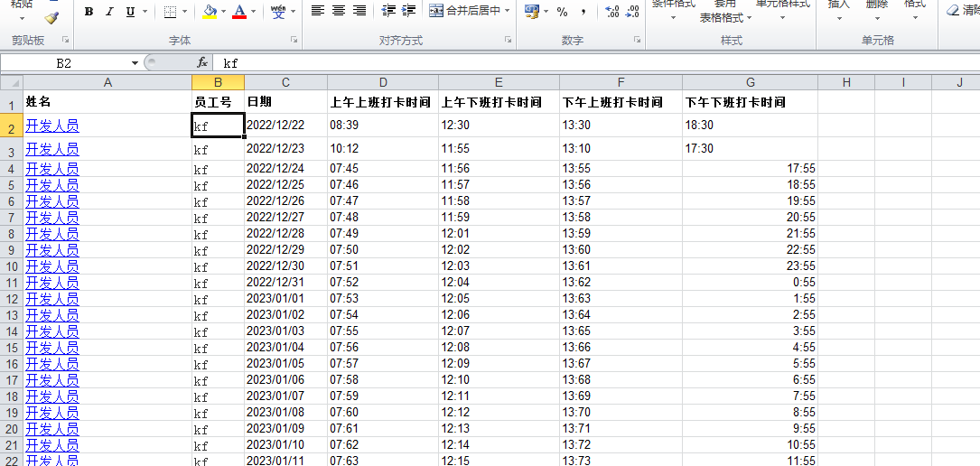Screen dimensions: 980x466
Task: Click the Format Painter brush icon
Action: point(51,17)
